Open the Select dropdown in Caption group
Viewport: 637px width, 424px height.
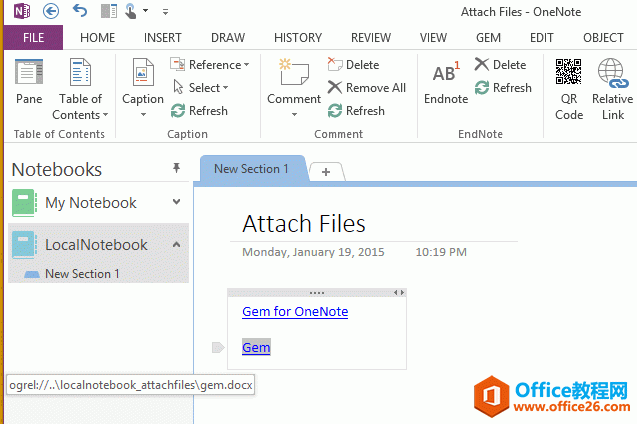click(x=200, y=87)
